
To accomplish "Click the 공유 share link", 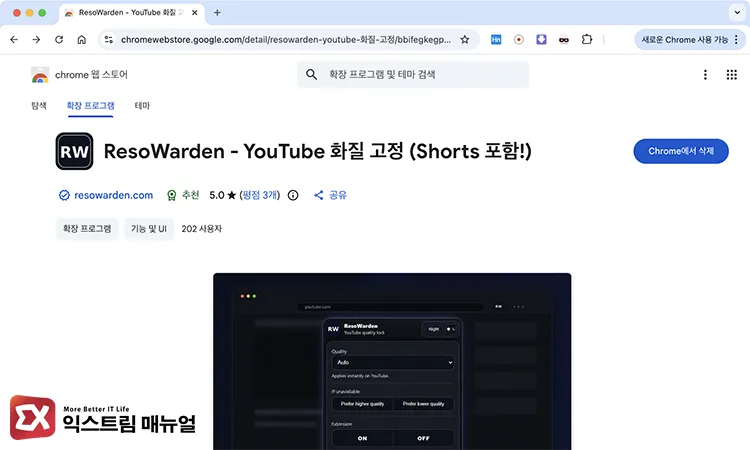I will [x=330, y=195].
